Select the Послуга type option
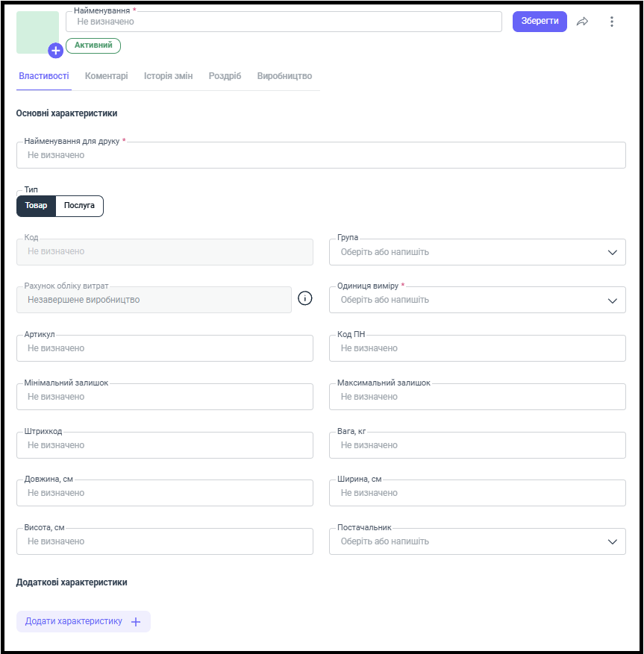 [79, 206]
